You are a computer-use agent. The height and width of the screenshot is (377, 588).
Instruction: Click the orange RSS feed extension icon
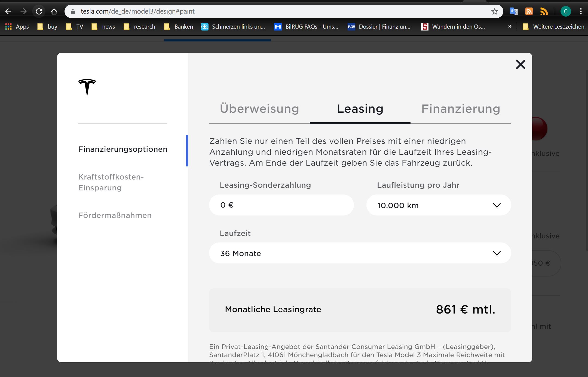(x=529, y=11)
